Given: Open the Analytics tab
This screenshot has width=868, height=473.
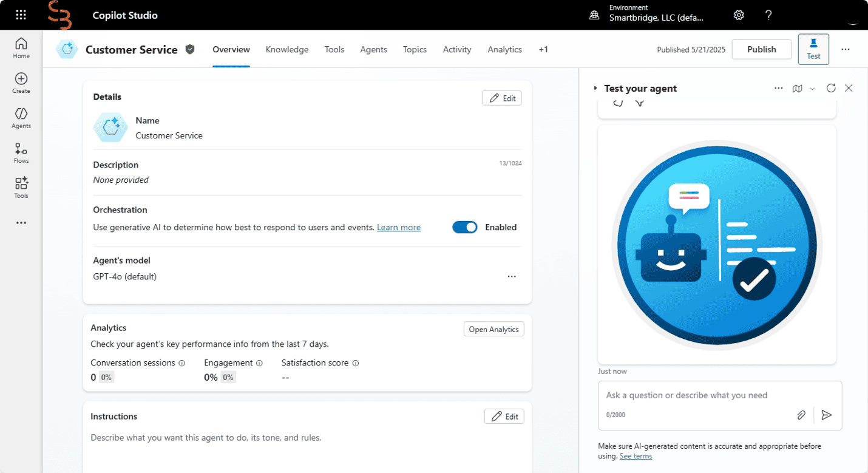Looking at the screenshot, I should pos(504,49).
